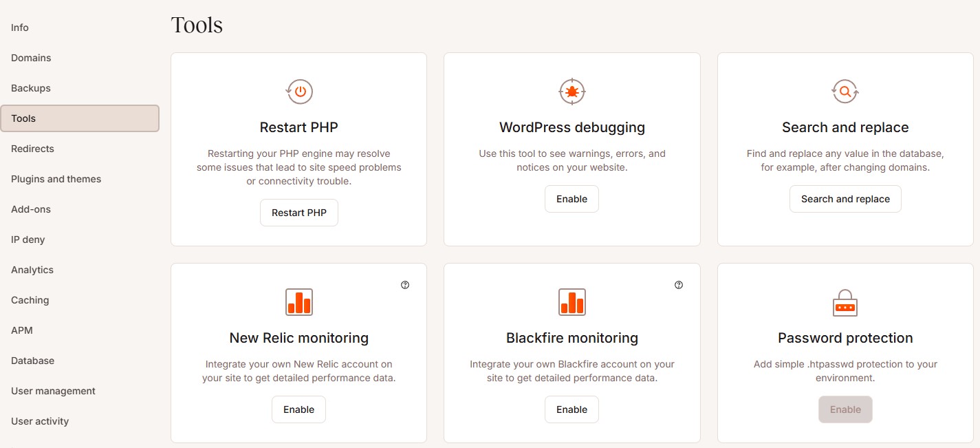Viewport: 980px width, 448px height.
Task: Enable New Relic monitoring
Action: (x=299, y=409)
